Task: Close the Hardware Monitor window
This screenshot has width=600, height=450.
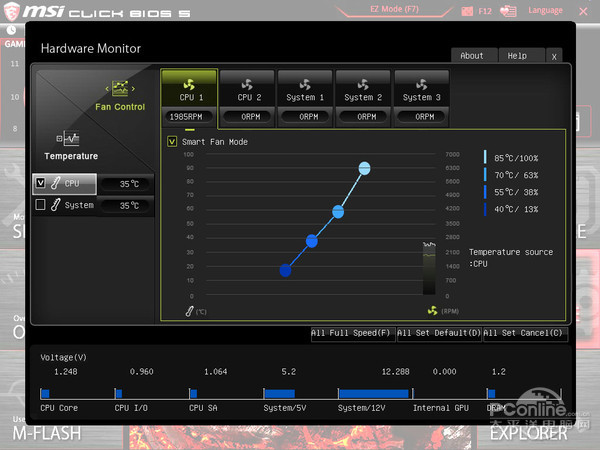Action: click(x=554, y=57)
